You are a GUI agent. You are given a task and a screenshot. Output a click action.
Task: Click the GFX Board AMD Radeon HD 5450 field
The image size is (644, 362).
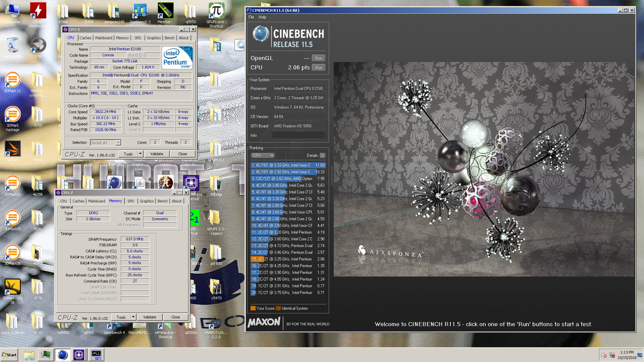point(299,126)
